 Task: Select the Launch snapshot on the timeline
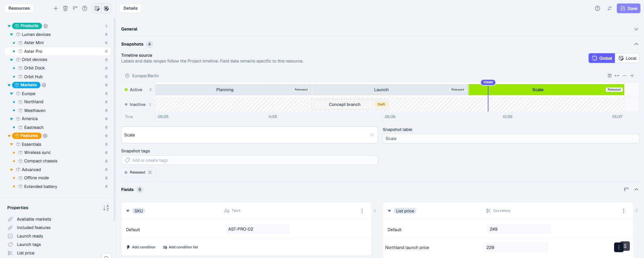tap(390, 90)
